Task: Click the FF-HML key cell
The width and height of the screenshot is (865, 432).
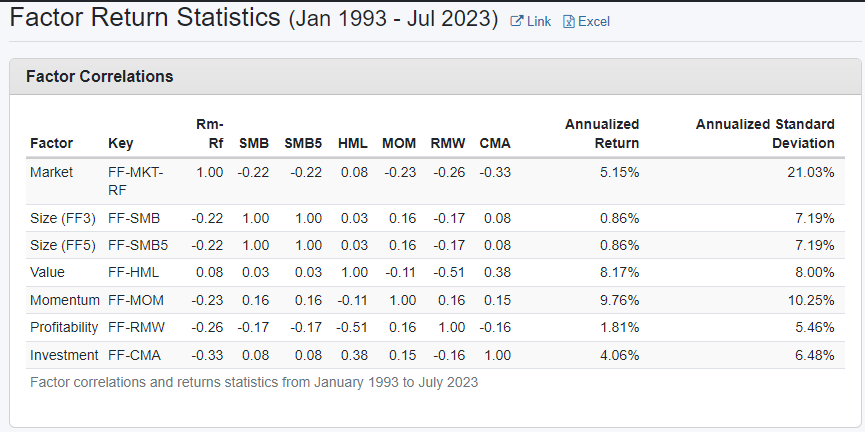Action: (134, 273)
